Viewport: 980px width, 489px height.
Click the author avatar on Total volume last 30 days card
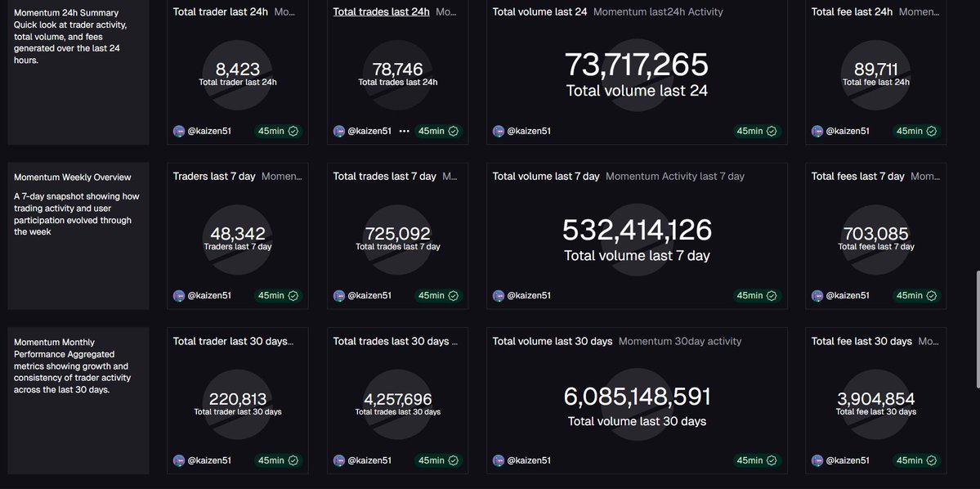coord(498,460)
